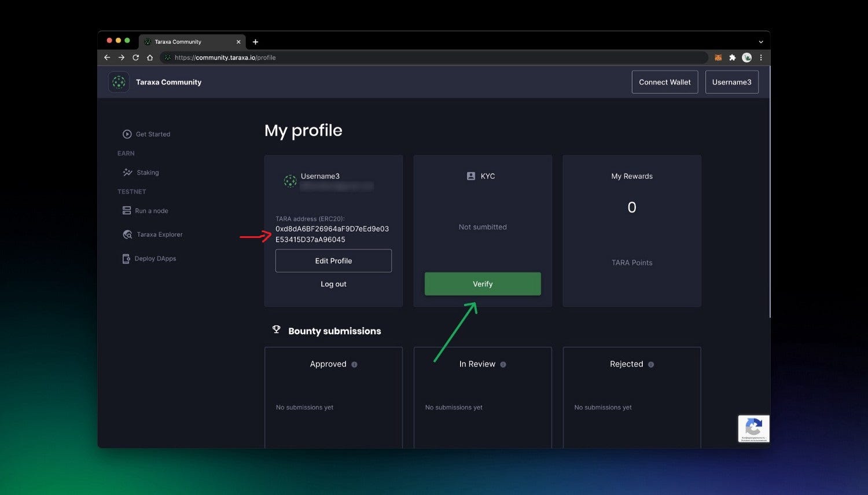Screen dimensions: 868x495
Task: Click the Not submitted KYC status
Action: (x=483, y=227)
